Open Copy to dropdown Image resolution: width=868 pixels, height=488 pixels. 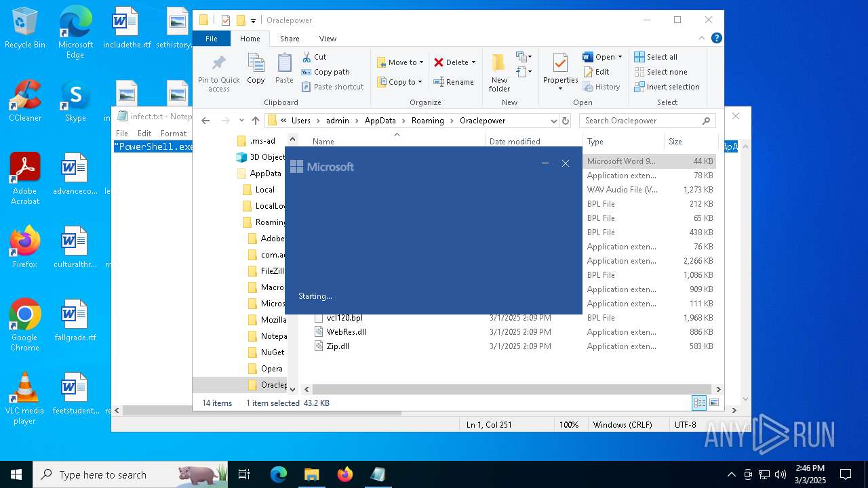tap(399, 82)
